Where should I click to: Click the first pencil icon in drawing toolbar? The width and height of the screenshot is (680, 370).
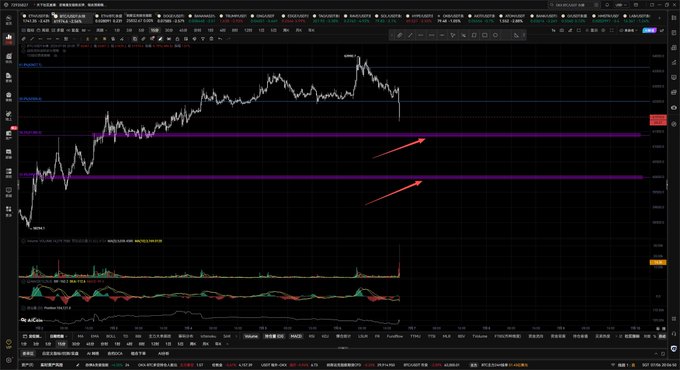[24, 39]
